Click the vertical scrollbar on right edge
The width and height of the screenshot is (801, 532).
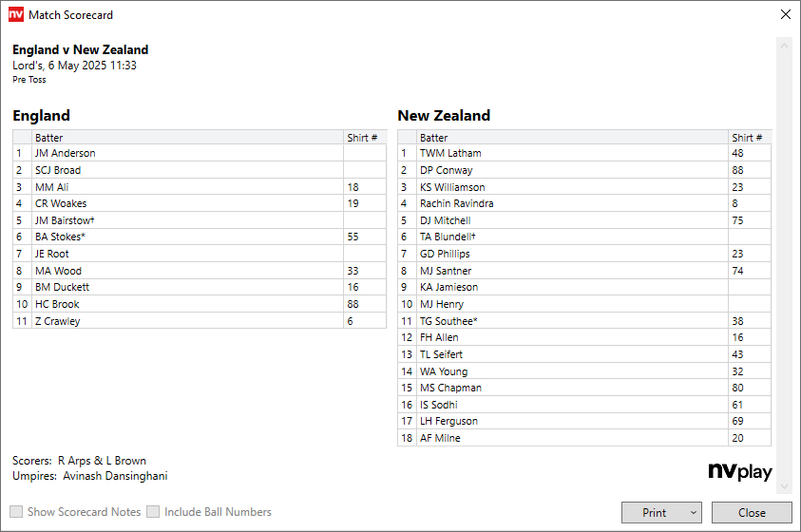(x=784, y=266)
